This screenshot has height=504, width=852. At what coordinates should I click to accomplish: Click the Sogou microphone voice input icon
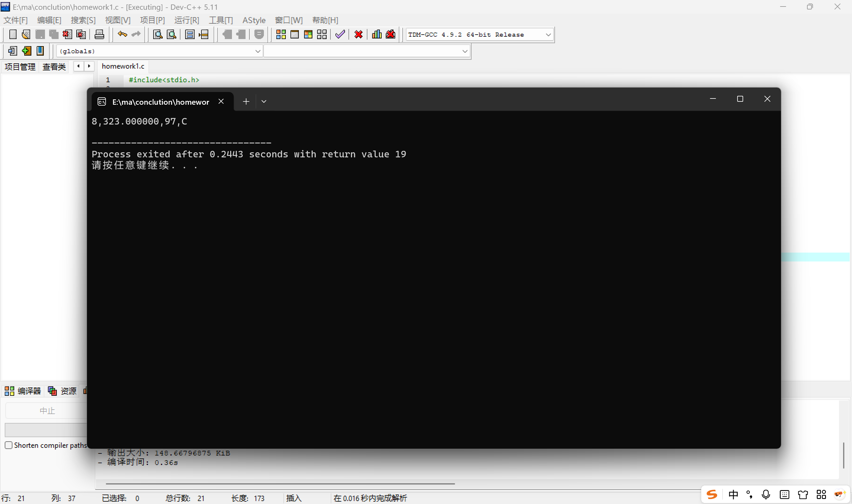point(765,495)
